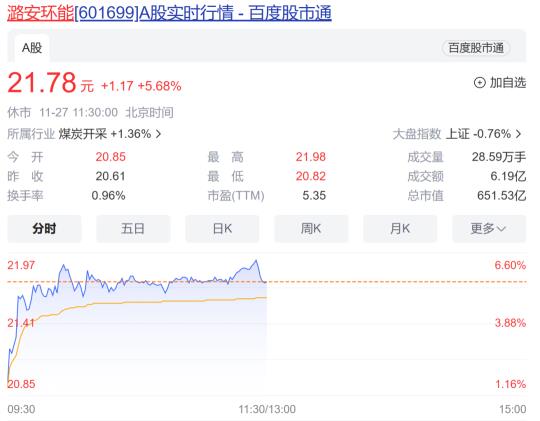Click the 上证 -0.76% index link
This screenshot has height=421, width=540.
tap(478, 134)
